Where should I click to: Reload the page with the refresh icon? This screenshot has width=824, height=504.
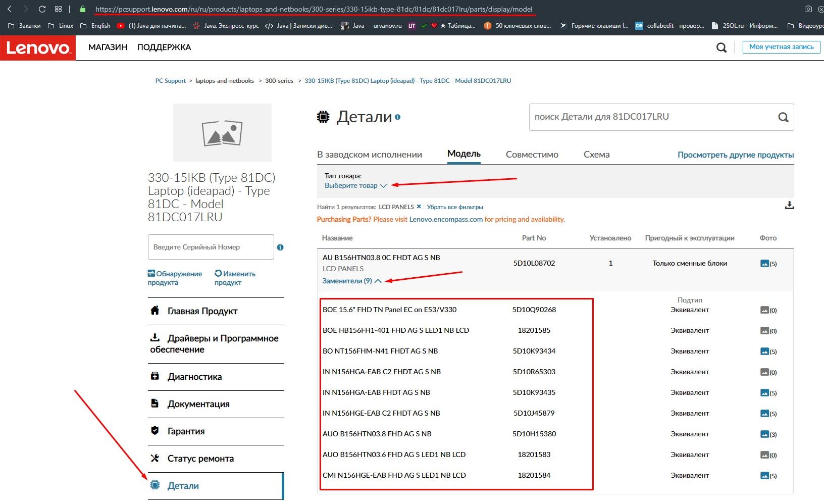tap(42, 9)
